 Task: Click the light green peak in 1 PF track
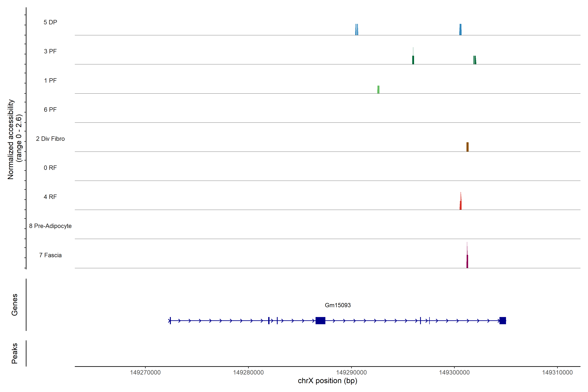point(378,90)
